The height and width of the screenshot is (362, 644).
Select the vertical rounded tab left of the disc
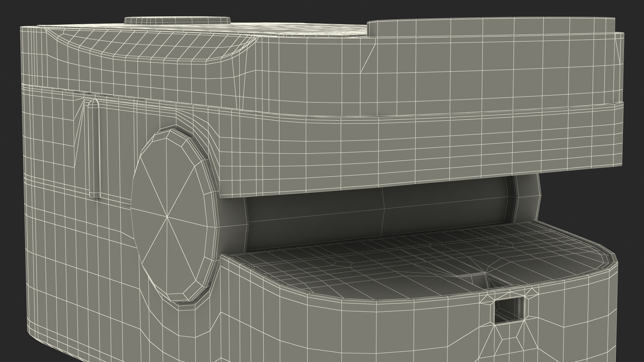pyautogui.click(x=94, y=148)
